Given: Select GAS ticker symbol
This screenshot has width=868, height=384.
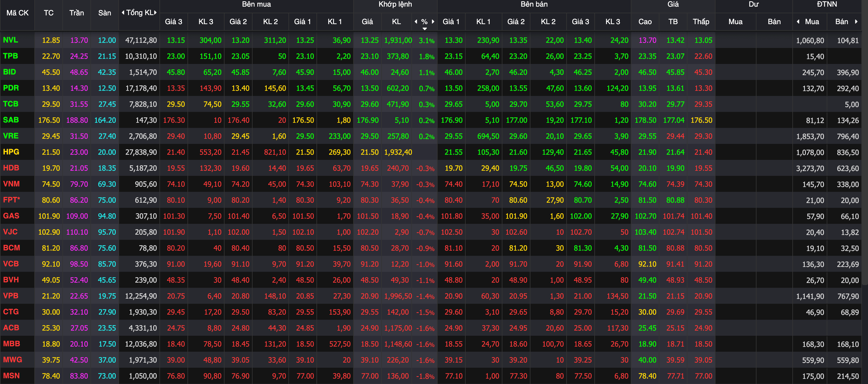Looking at the screenshot, I should (x=11, y=216).
